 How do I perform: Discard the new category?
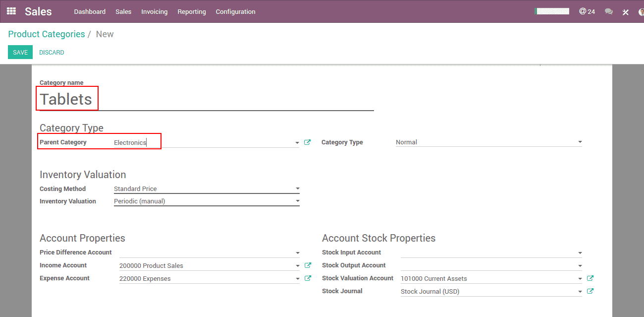[52, 52]
